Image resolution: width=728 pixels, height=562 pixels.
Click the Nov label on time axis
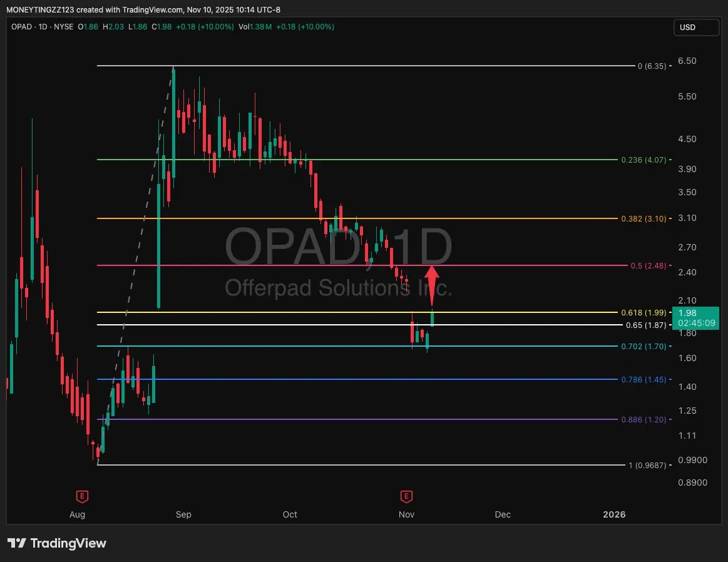coord(406,514)
